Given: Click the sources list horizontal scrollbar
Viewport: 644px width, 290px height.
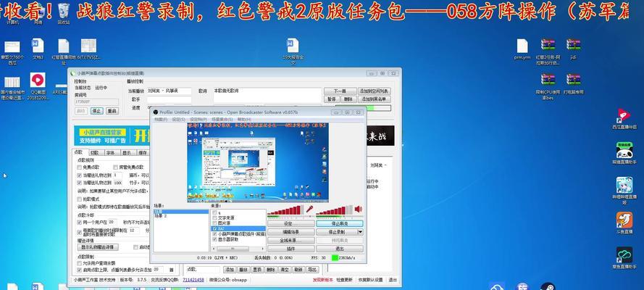Looking at the screenshot, I should click(x=238, y=249).
